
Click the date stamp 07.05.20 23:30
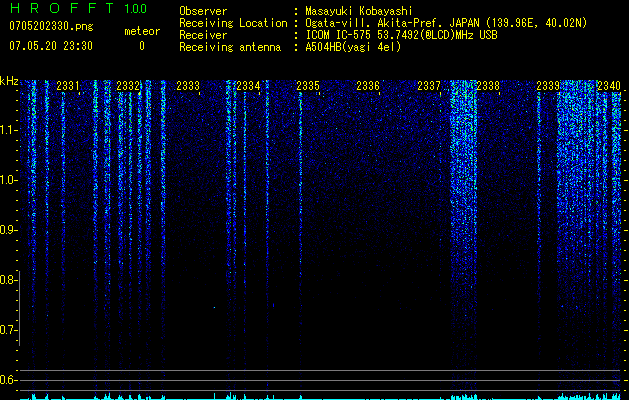51,46
